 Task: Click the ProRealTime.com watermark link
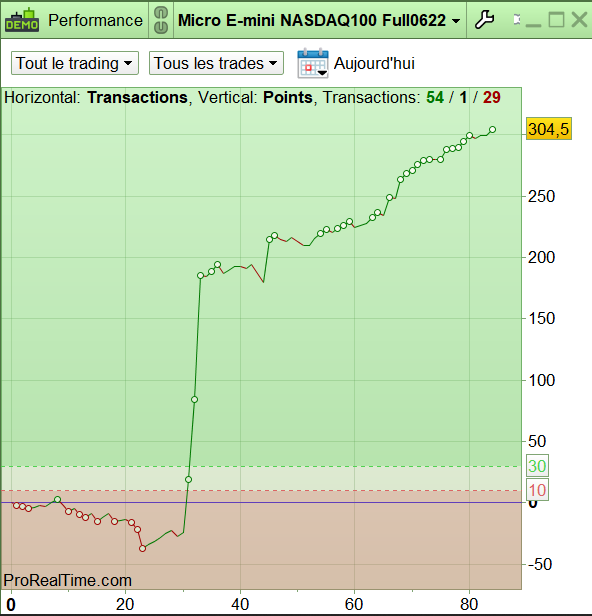pos(68,580)
